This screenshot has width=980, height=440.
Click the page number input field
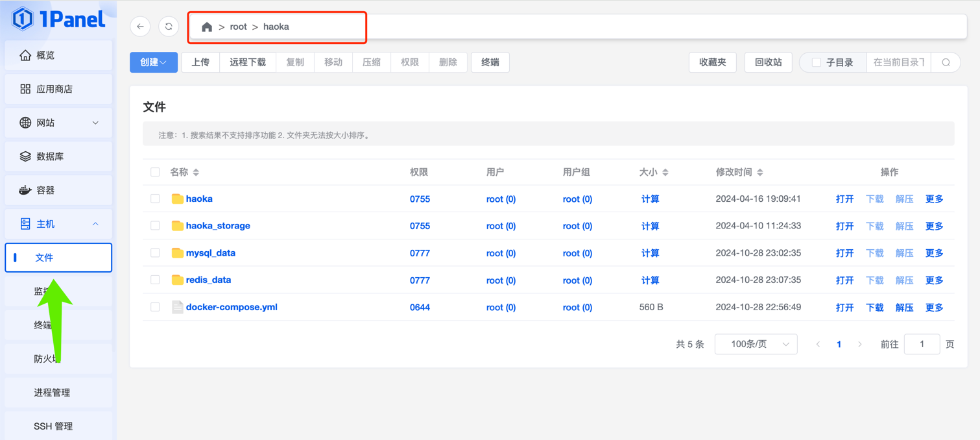(x=921, y=344)
